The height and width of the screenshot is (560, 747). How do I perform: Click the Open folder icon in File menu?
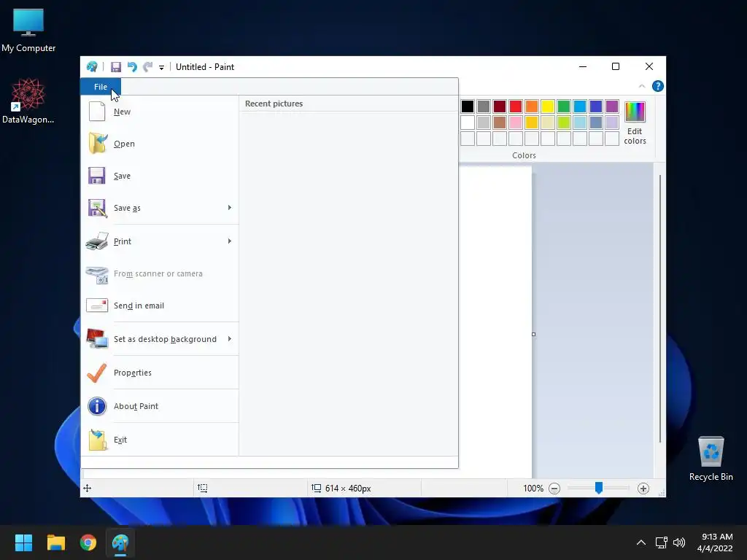[x=97, y=144]
